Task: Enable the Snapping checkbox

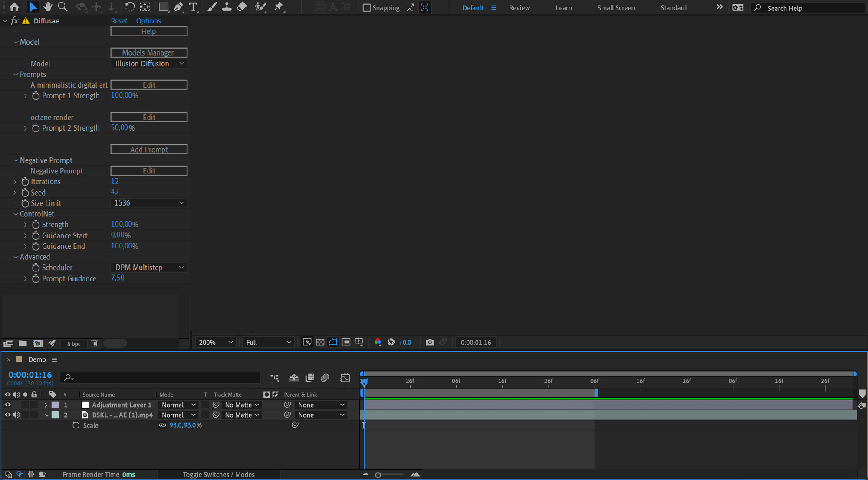Action: pyautogui.click(x=367, y=7)
